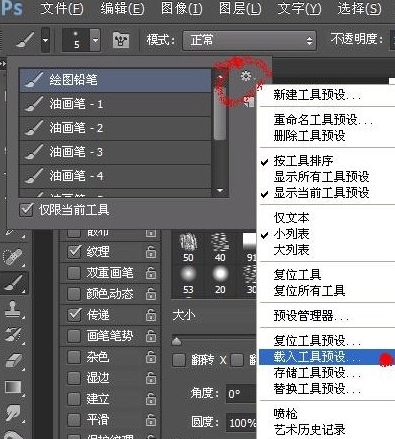Select the 油画笔 - 1 preset
Viewport: 395px width, 439px height.
point(115,104)
